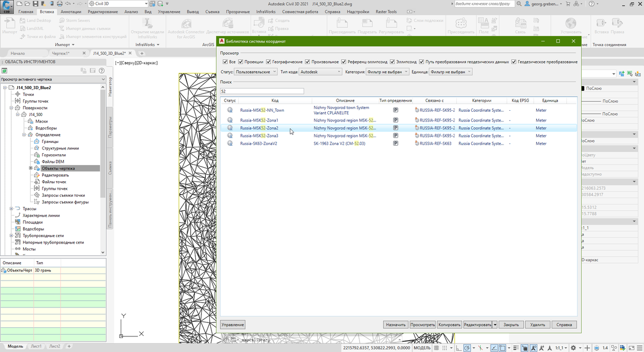Click the Мосты icon in the tree
Screen dimensions: 644x352
point(18,249)
